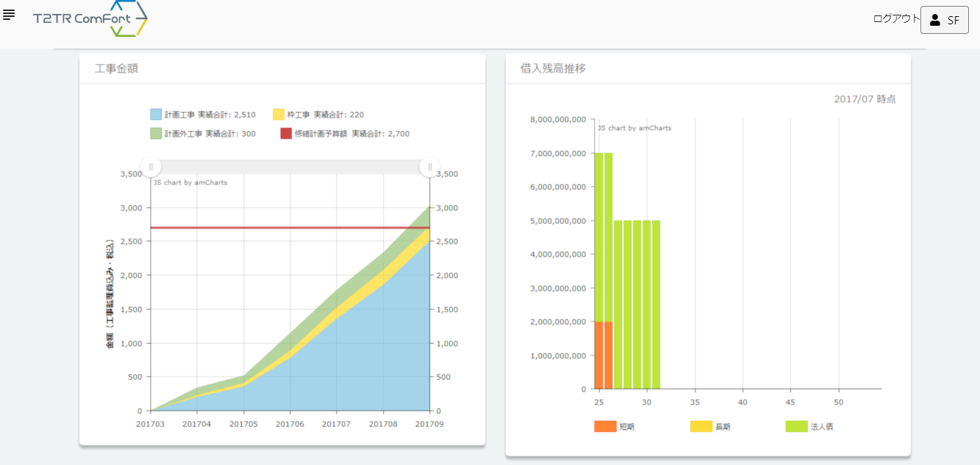Click the 7,000,000,000 y-axis value
This screenshot has width=980, height=465.
tap(558, 153)
